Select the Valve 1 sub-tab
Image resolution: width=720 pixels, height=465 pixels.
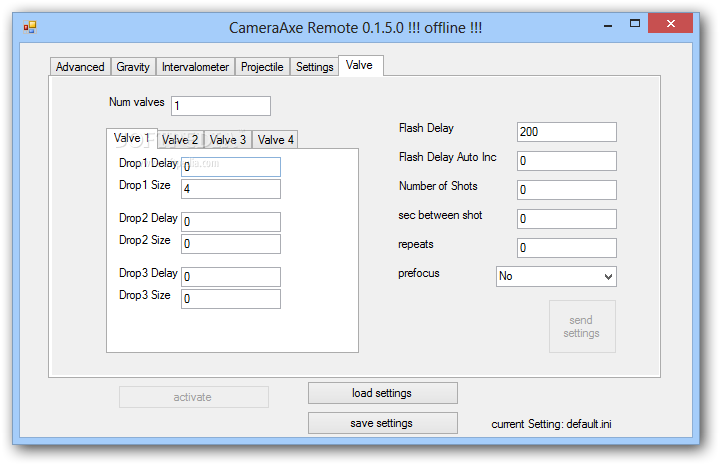click(131, 138)
